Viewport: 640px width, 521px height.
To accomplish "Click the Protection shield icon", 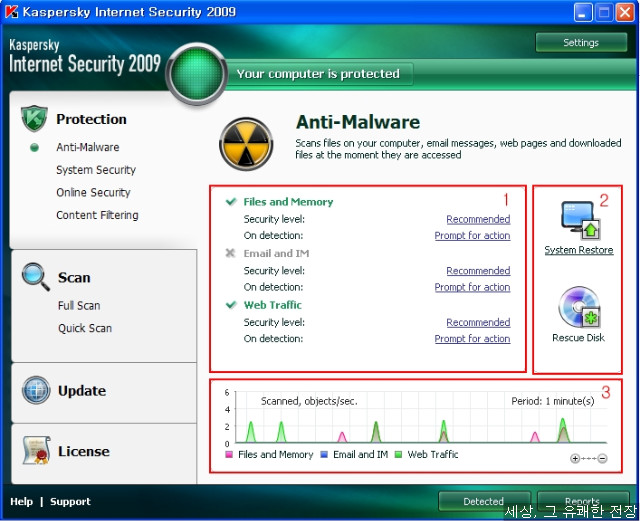I will (34, 118).
